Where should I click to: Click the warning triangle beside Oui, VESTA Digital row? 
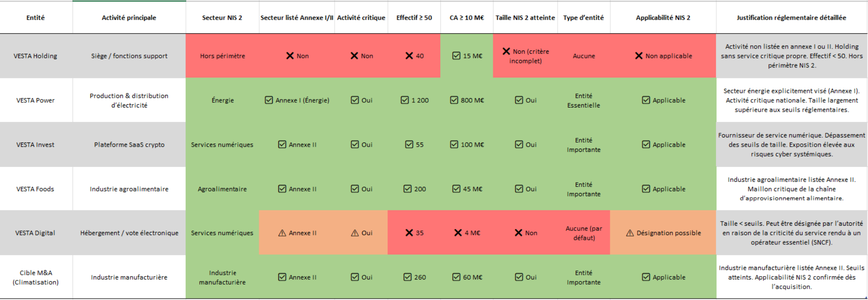click(355, 233)
